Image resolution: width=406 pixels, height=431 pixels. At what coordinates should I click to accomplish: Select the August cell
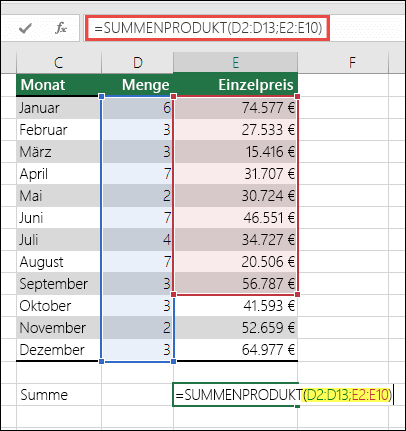point(59,262)
